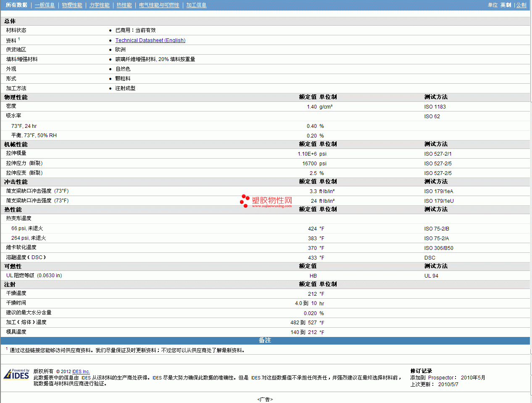
Task: Click the <广告> placeholder text
Action: pyautogui.click(x=265, y=400)
